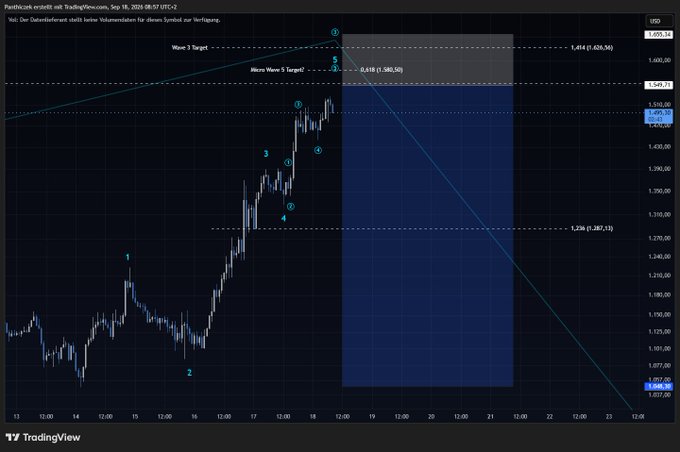
Task: Click the 1.655,34 price tag
Action: 659,35
